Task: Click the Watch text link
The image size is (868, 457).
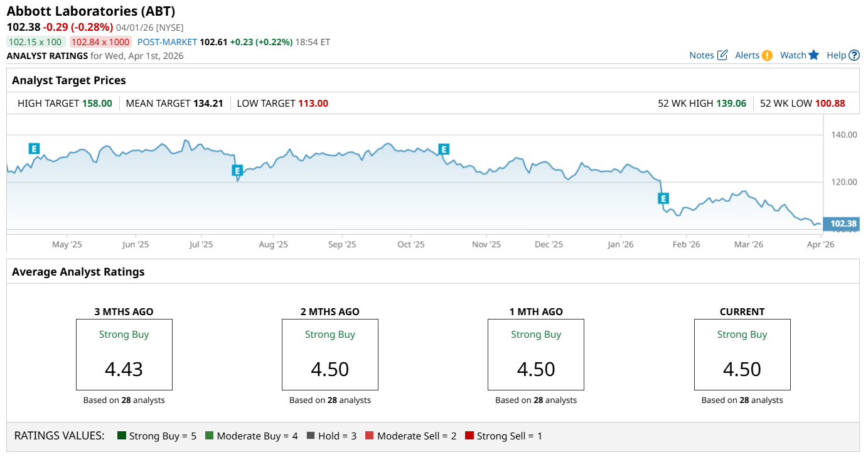Action: click(793, 55)
